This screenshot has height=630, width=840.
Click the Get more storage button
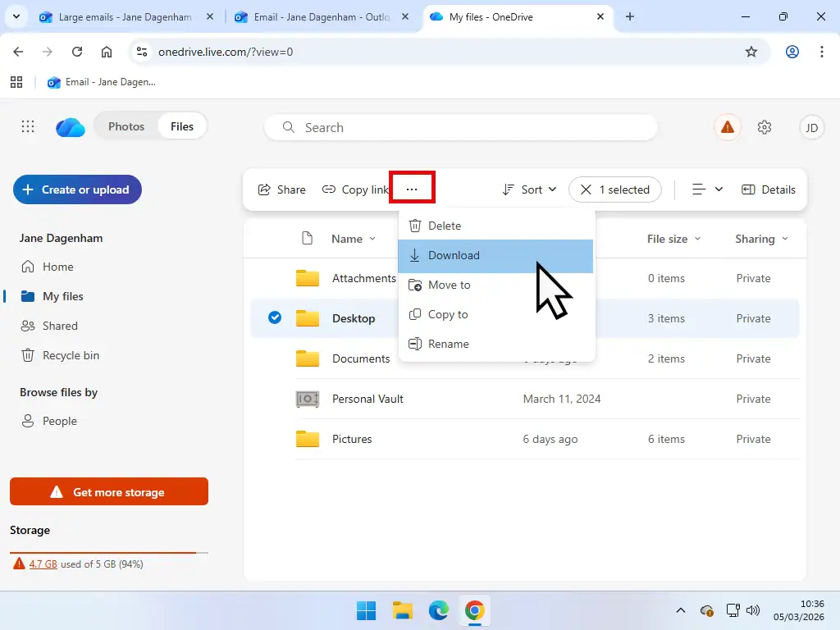coord(108,491)
